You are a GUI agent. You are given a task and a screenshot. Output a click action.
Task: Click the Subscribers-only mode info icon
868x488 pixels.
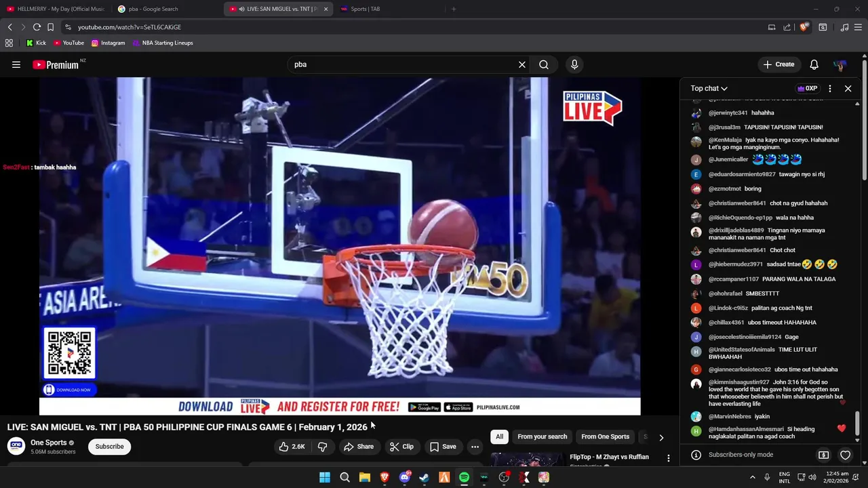[x=696, y=455]
